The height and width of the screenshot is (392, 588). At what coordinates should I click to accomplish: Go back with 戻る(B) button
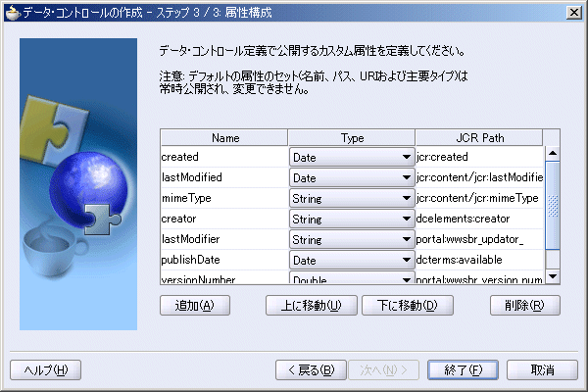[x=311, y=370]
